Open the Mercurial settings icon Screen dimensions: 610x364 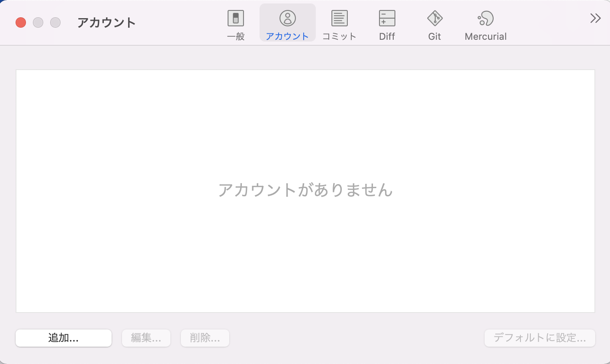tap(485, 19)
